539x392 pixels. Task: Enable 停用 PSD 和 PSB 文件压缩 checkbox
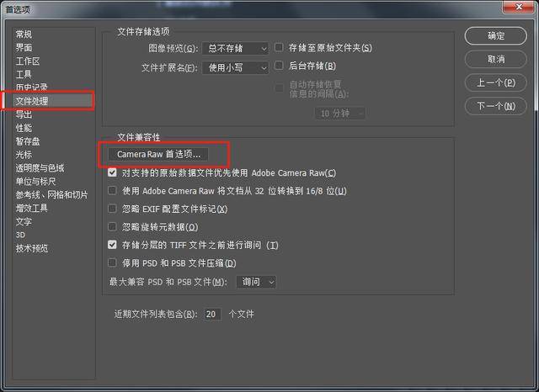click(112, 262)
